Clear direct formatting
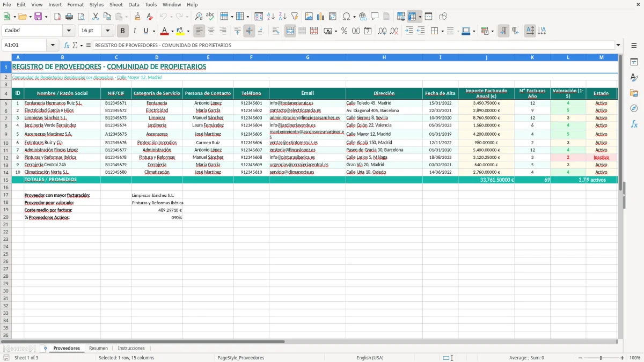The width and height of the screenshot is (644, 362). (x=150, y=17)
